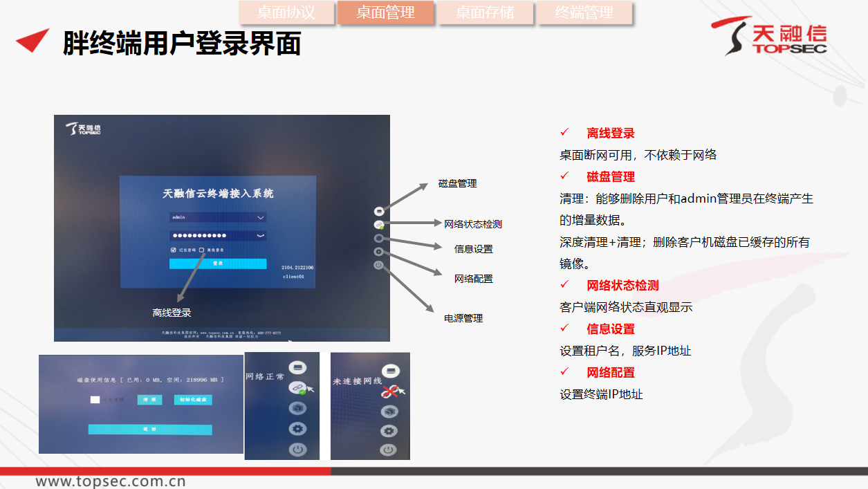Open the 桌面存储 tab
868x489 pixels.
485,12
